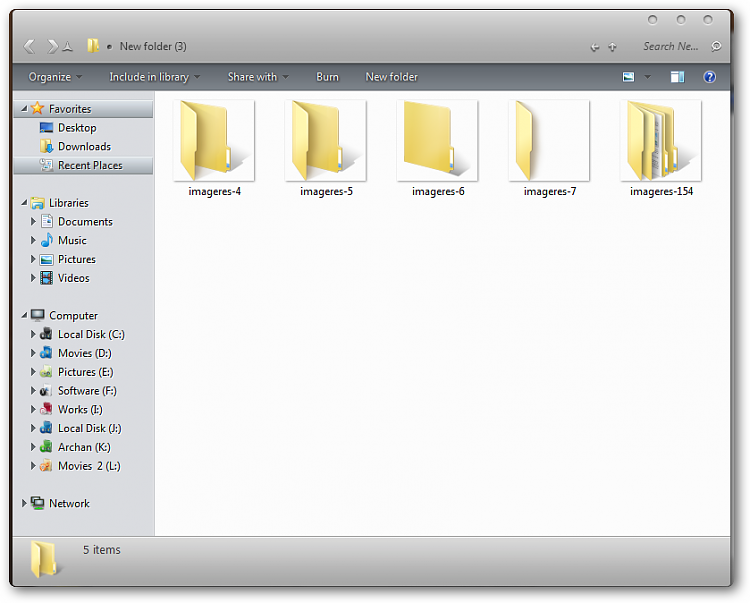Select the imageres-154 folder
Image resolution: width=750 pixels, height=603 pixels.
pos(661,149)
